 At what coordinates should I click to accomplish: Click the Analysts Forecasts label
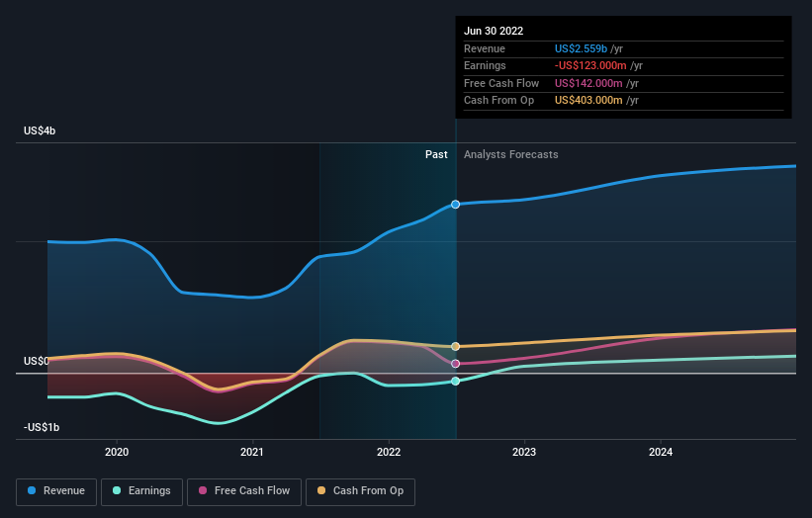(511, 155)
